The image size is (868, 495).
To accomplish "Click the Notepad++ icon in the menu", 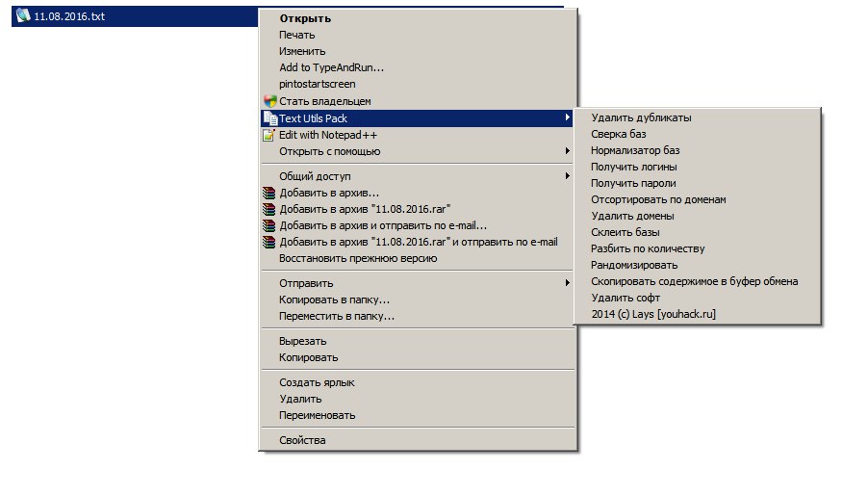I will (x=269, y=135).
